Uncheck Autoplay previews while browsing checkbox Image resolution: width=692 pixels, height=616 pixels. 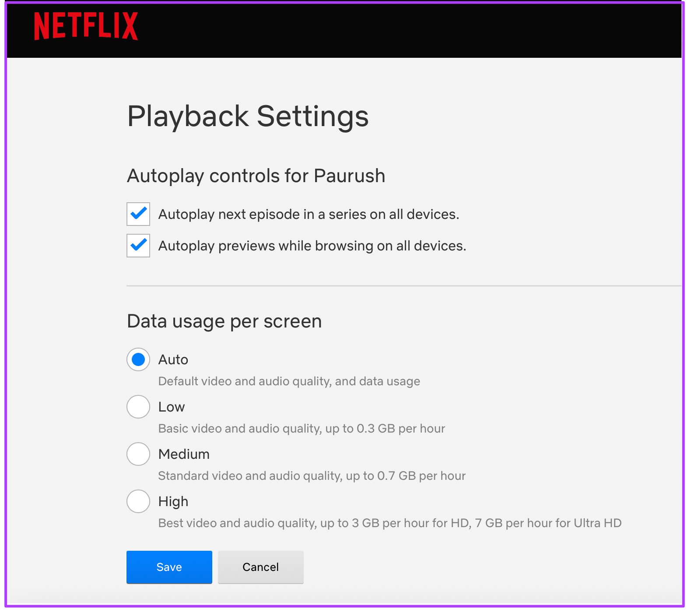coord(138,246)
